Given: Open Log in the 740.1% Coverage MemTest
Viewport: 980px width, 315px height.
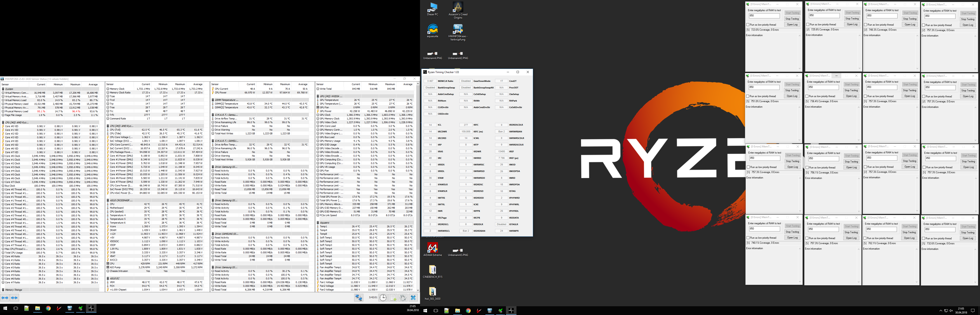Looking at the screenshot, I should [792, 238].
